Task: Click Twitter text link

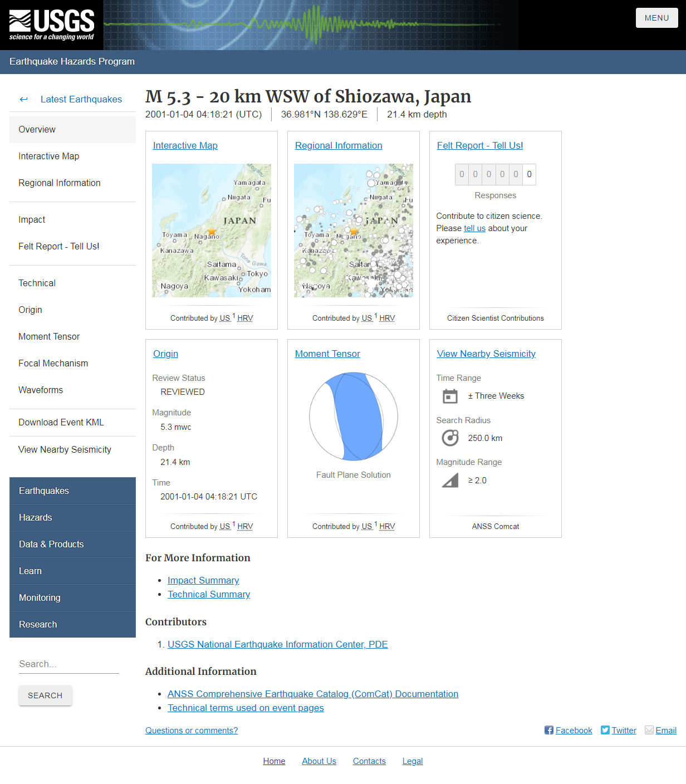Action: [x=624, y=731]
